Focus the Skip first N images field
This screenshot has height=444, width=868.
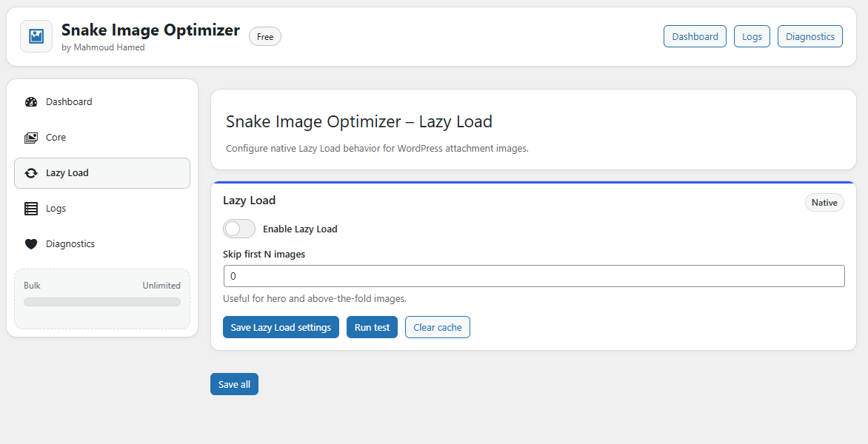tap(534, 276)
